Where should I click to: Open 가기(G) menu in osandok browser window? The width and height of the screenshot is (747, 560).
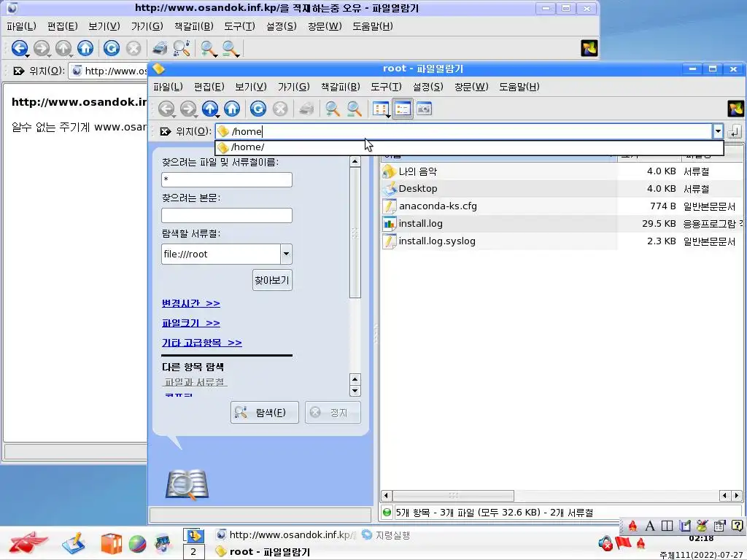coord(147,26)
